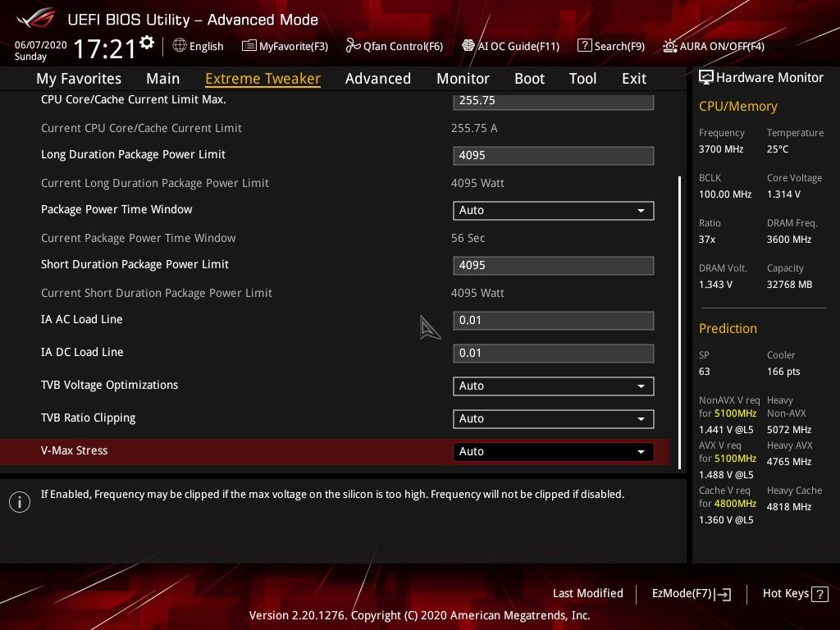The height and width of the screenshot is (630, 840).
Task: Click the IA AC Load Line label
Action: click(x=82, y=319)
